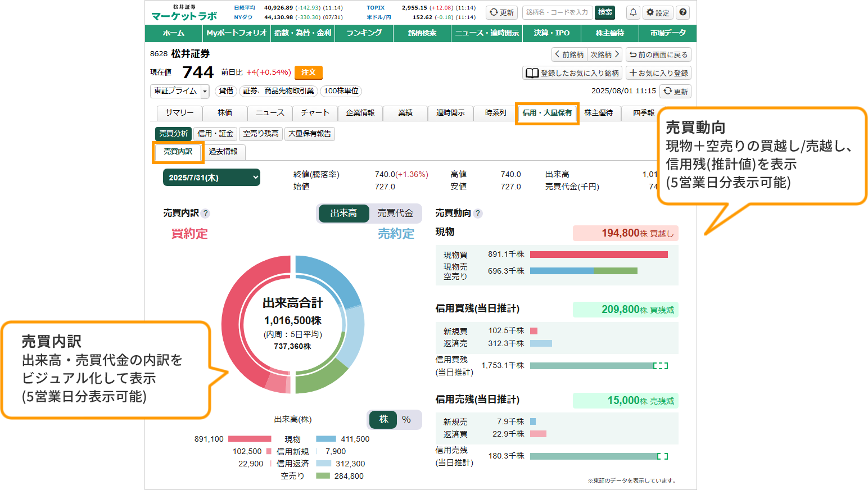Click the 194,800株 買越し badge
868x490 pixels.
626,233
